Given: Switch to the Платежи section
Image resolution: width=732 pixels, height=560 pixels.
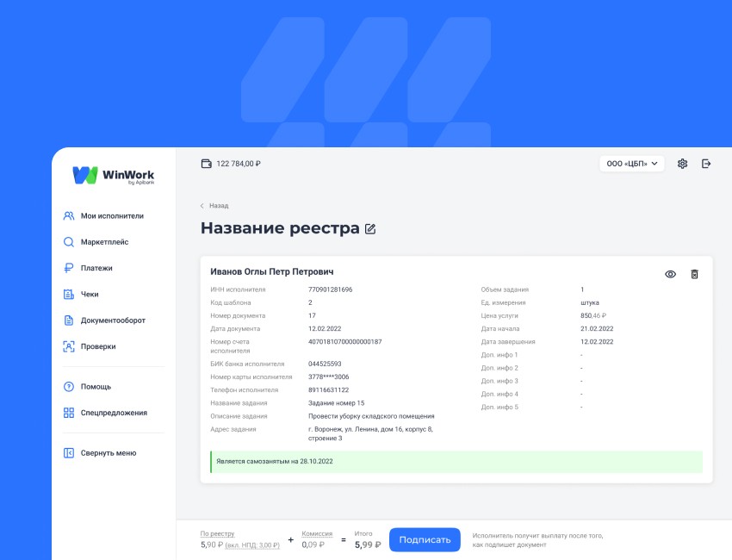Looking at the screenshot, I should click(x=95, y=269).
